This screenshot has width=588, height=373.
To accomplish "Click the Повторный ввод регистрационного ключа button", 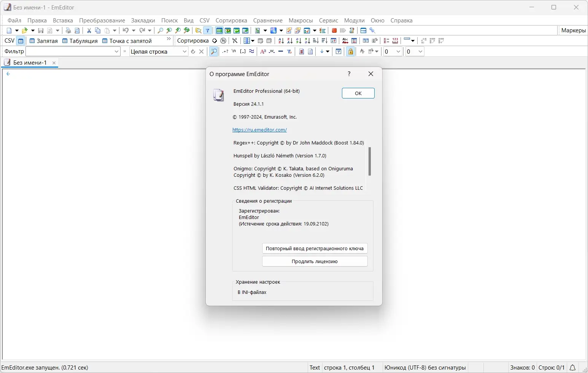I will (x=315, y=248).
